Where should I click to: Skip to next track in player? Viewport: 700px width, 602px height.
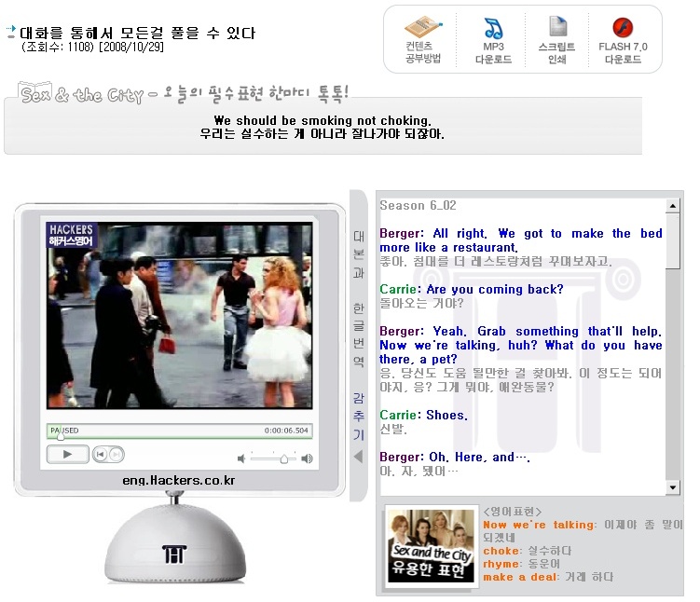point(117,454)
